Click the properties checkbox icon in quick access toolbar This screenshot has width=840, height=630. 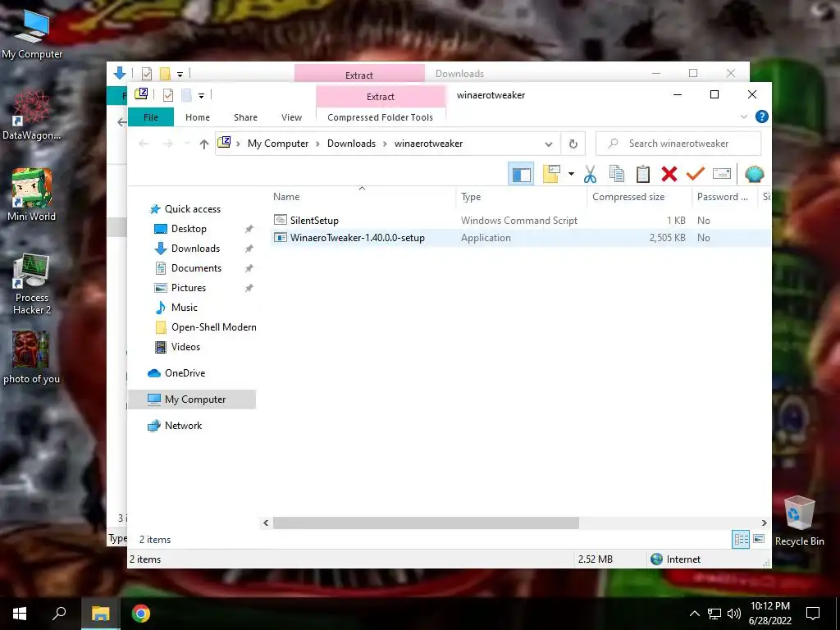click(x=167, y=95)
